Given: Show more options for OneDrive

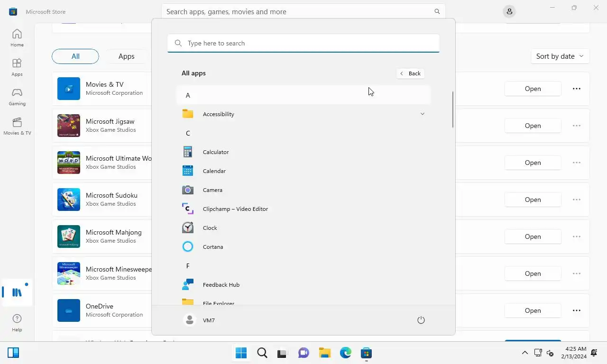Looking at the screenshot, I should pyautogui.click(x=577, y=310).
